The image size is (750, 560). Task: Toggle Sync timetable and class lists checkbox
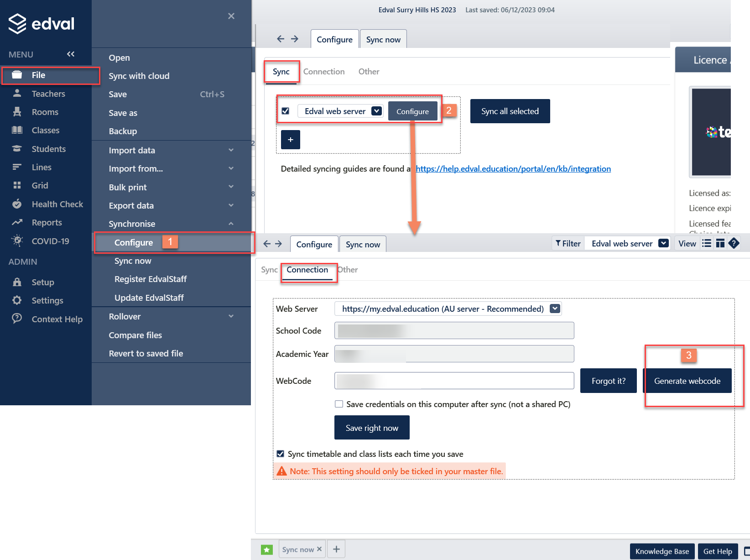[281, 454]
